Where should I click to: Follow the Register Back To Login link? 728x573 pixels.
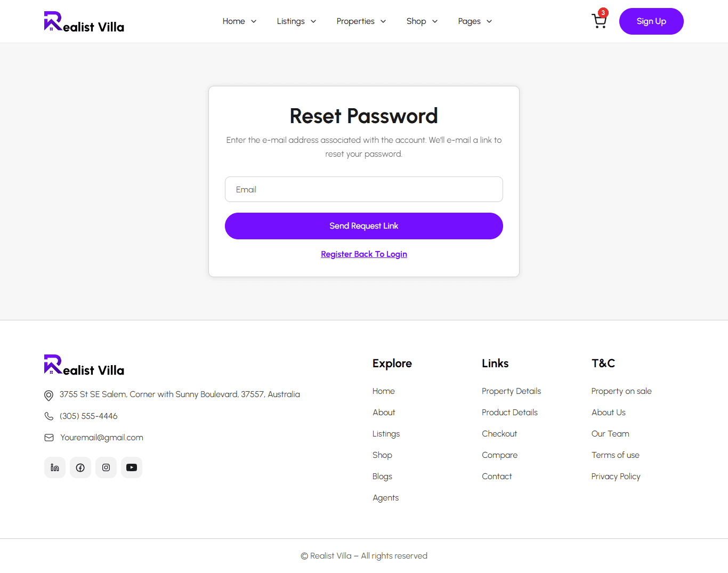(364, 254)
